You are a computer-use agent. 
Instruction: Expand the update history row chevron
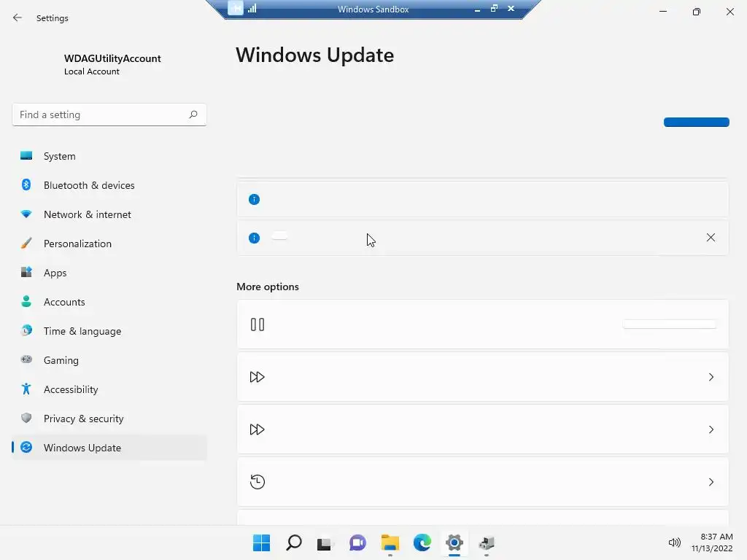[x=711, y=482]
